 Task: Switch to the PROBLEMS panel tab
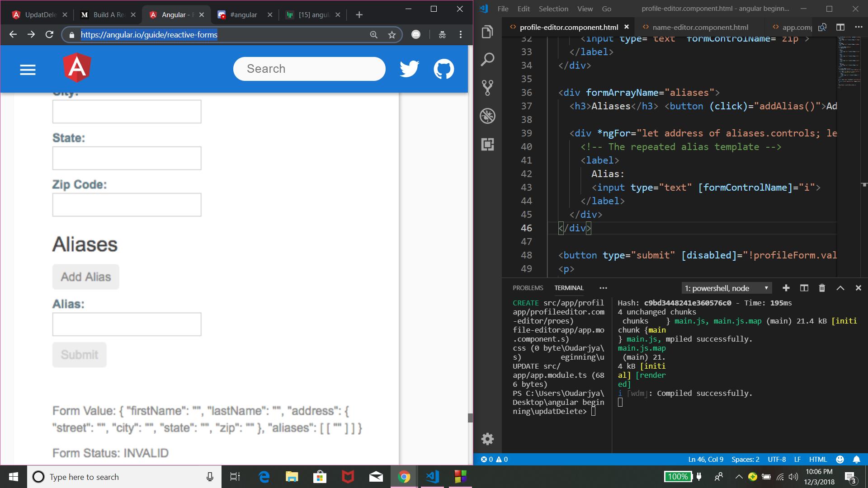(528, 288)
